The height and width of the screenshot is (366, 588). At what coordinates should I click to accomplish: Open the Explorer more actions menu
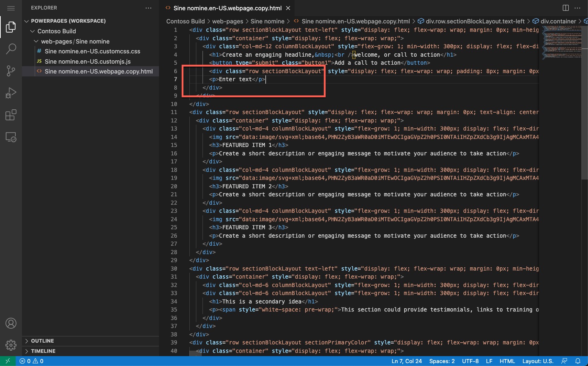point(148,8)
